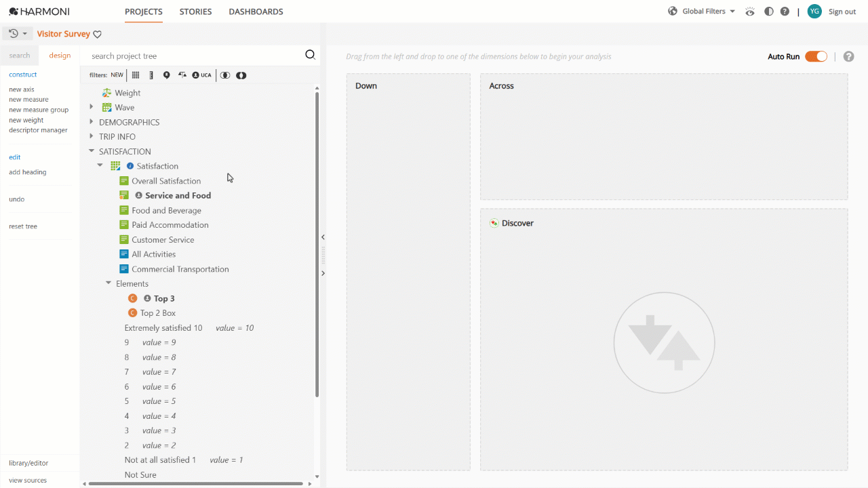Click the grid filter icon in filters bar
This screenshot has height=488, width=868.
pos(136,75)
